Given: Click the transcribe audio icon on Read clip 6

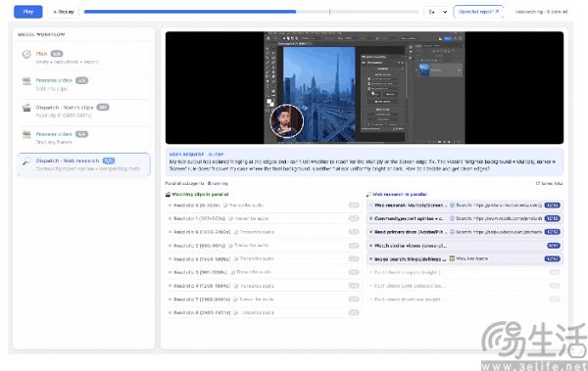Looking at the screenshot, I should point(236,232).
